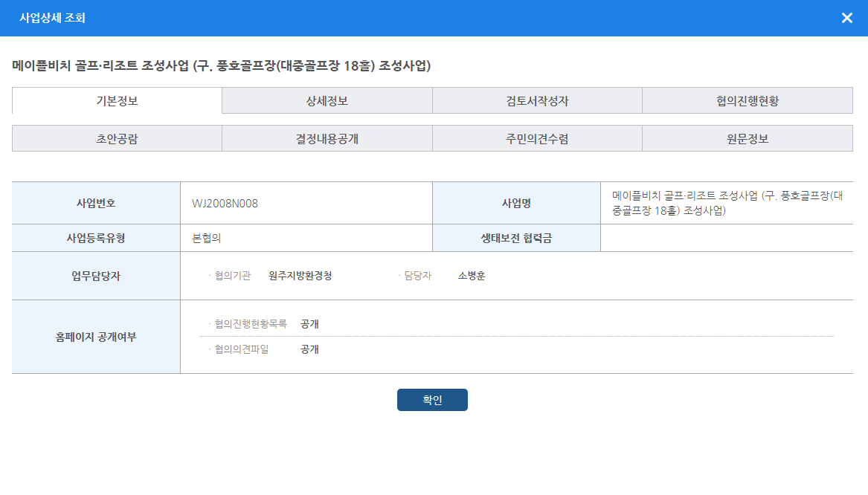Image resolution: width=868 pixels, height=495 pixels.
Task: Open the 검토서작성자 tab
Action: [537, 101]
